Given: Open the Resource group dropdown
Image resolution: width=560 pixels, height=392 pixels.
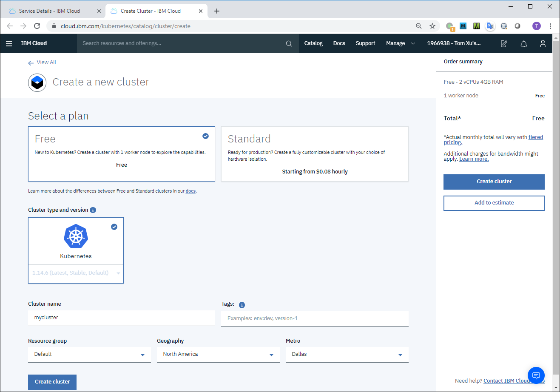Looking at the screenshot, I should (89, 355).
